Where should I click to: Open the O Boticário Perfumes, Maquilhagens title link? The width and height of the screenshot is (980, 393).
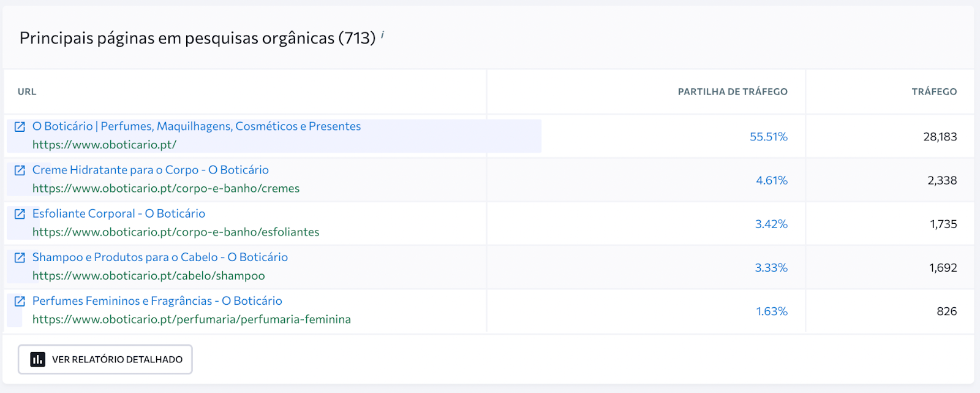click(x=197, y=126)
